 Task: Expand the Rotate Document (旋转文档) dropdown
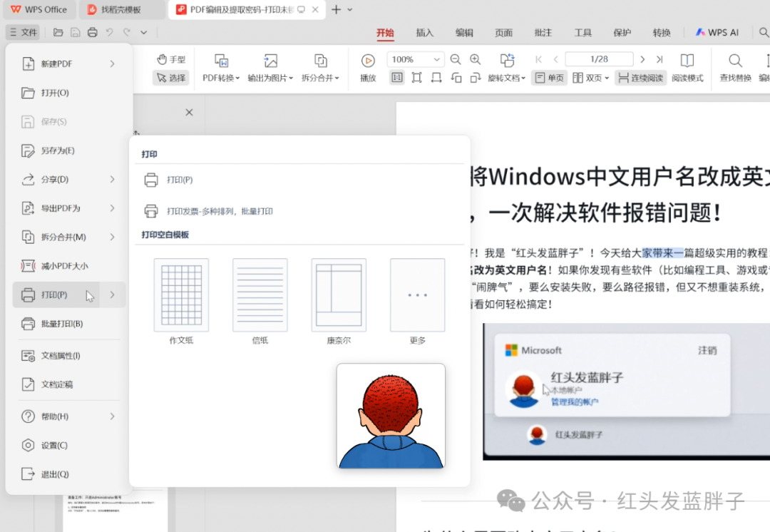tap(506, 78)
